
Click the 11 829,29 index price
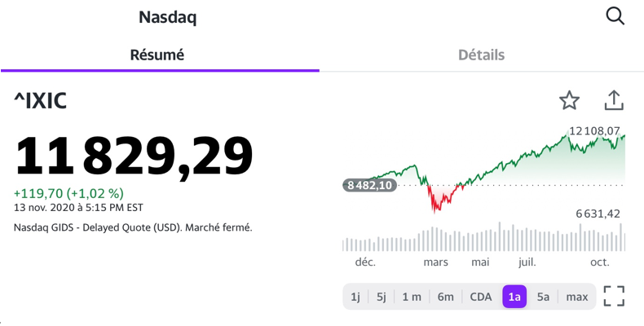point(135,155)
